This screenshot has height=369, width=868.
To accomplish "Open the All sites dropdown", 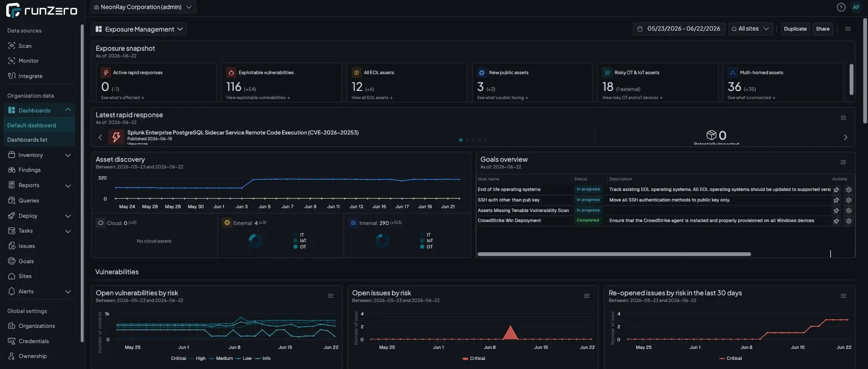I will click(750, 29).
